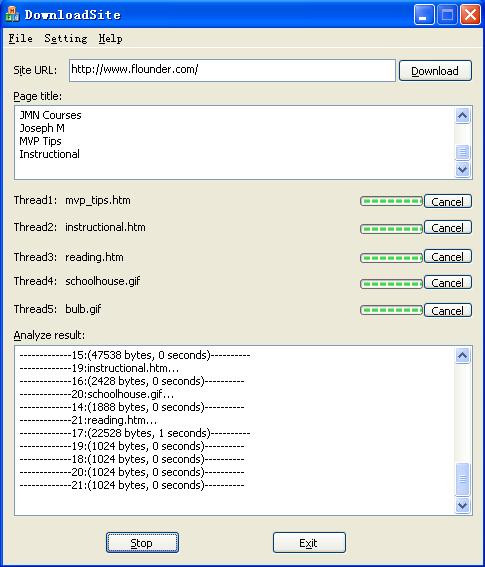
Task: Click the Thread2 progress bar
Action: 391,229
